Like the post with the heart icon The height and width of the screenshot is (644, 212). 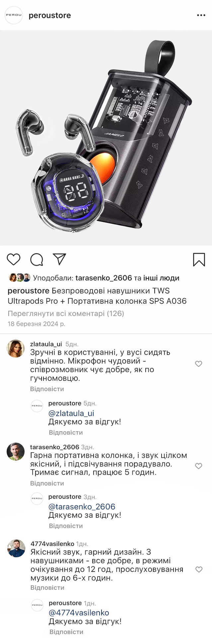click(x=14, y=259)
